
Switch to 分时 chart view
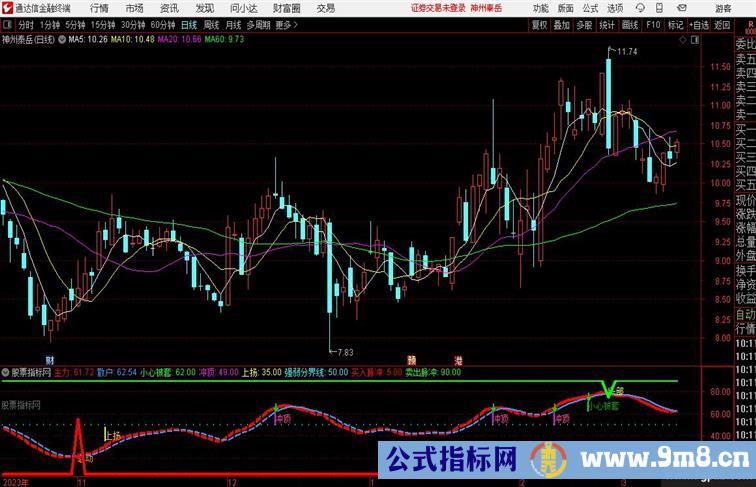click(26, 25)
